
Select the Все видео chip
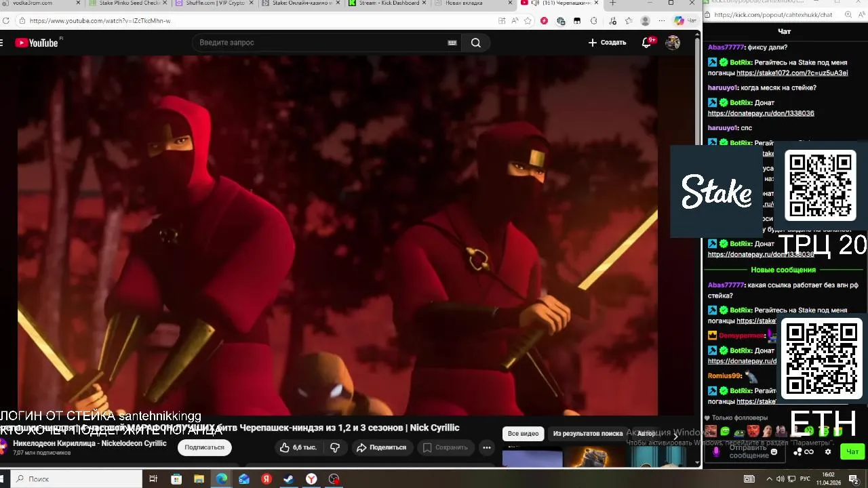(523, 434)
